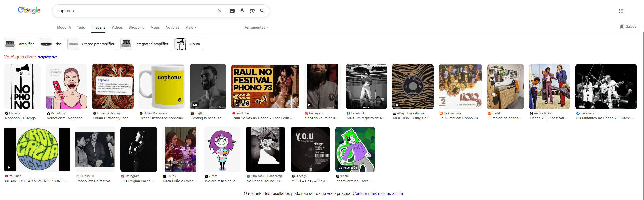
Task: Open search by image (Lens)
Action: tap(252, 11)
